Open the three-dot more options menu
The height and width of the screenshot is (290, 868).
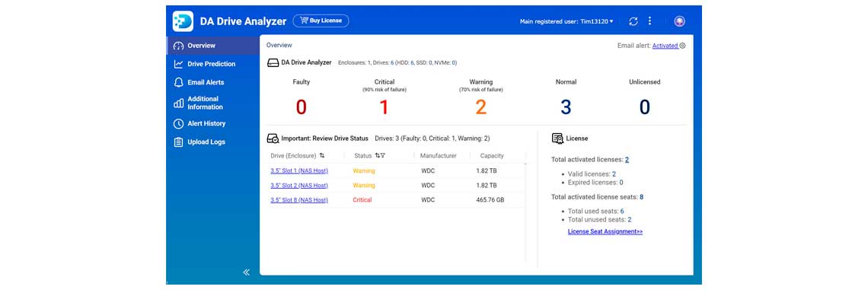coord(649,21)
